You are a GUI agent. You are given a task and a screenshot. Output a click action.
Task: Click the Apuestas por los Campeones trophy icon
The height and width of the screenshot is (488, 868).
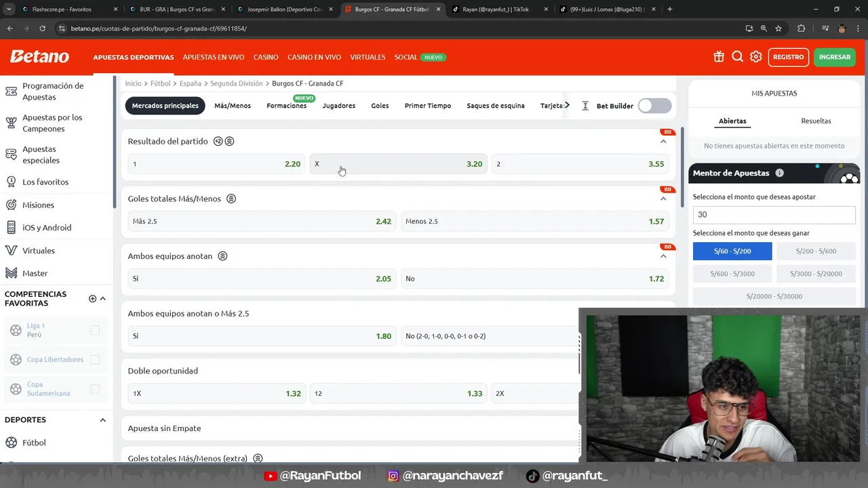tap(11, 123)
